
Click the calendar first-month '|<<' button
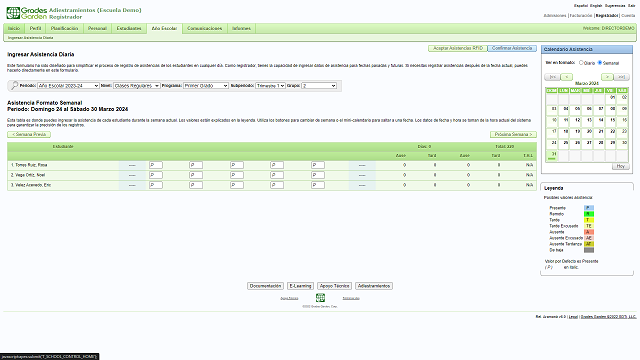[x=552, y=77]
